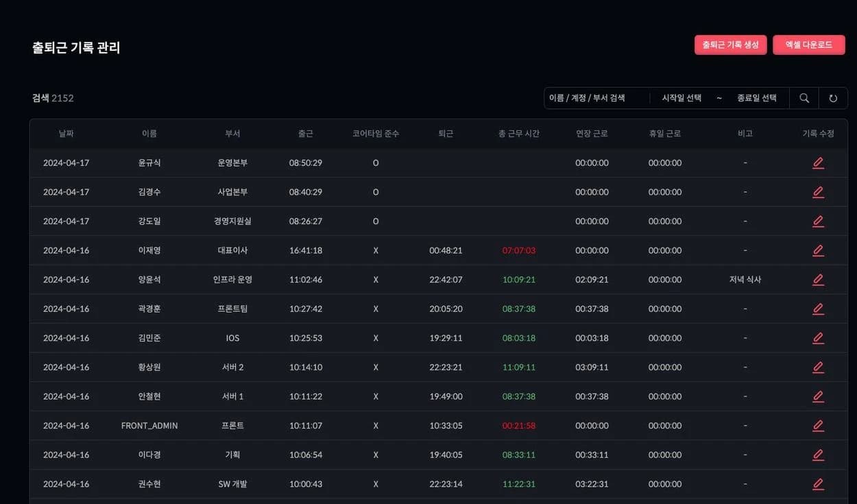Click the department cell 대표이사
Screen dimensions: 857x504
point(233,250)
